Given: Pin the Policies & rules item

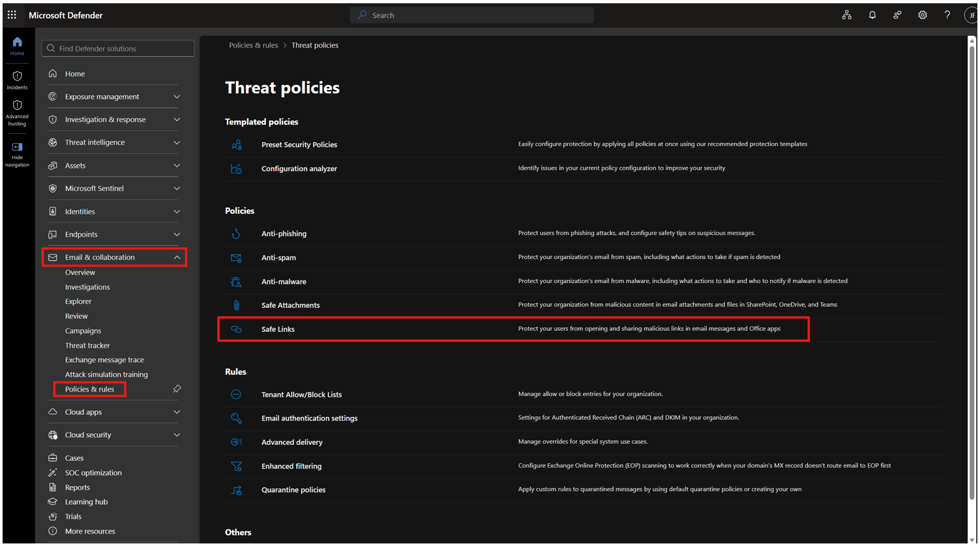Looking at the screenshot, I should (x=177, y=389).
